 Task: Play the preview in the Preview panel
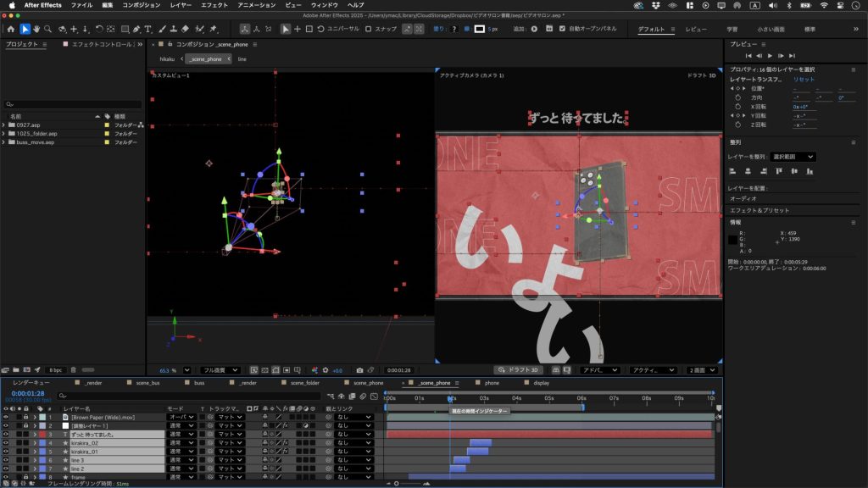770,56
